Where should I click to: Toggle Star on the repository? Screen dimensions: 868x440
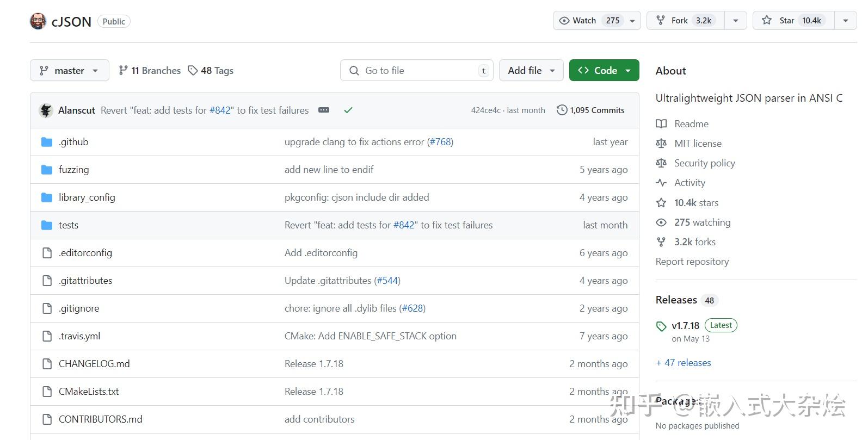(x=793, y=21)
